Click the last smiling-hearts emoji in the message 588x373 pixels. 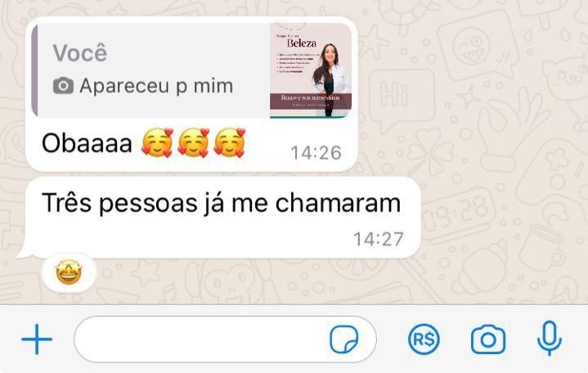click(x=230, y=142)
